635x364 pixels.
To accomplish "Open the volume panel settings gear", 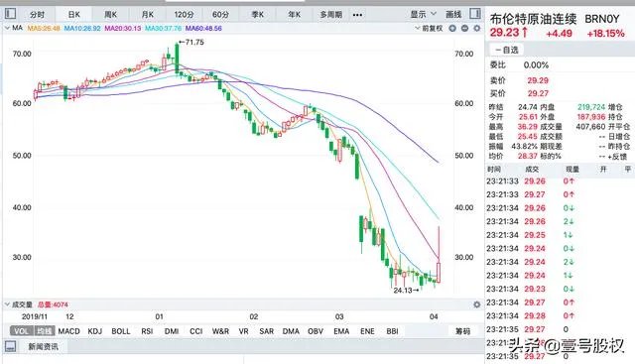I will click(x=476, y=304).
